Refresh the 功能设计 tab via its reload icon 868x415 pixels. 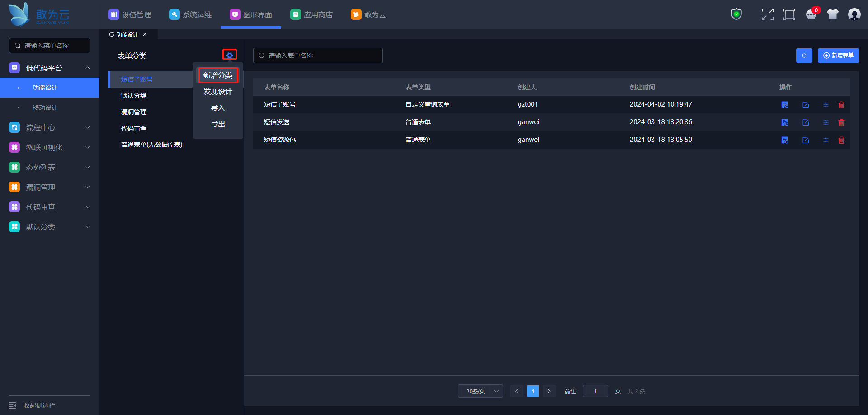112,34
